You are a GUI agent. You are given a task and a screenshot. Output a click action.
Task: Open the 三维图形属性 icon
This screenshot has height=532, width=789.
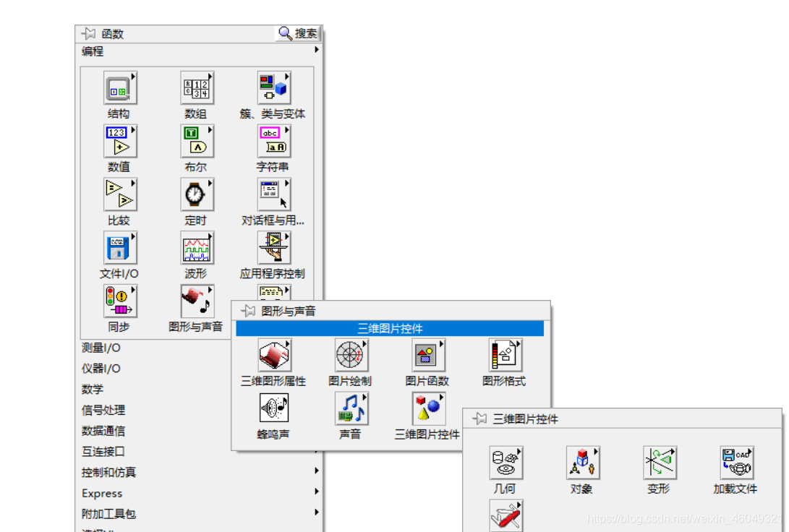point(274,355)
